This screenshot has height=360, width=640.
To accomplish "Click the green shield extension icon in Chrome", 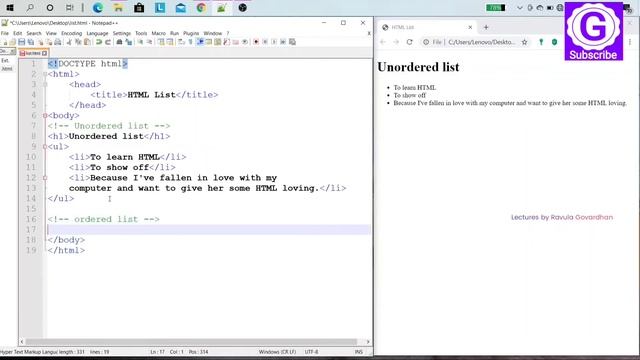I will point(554,42).
